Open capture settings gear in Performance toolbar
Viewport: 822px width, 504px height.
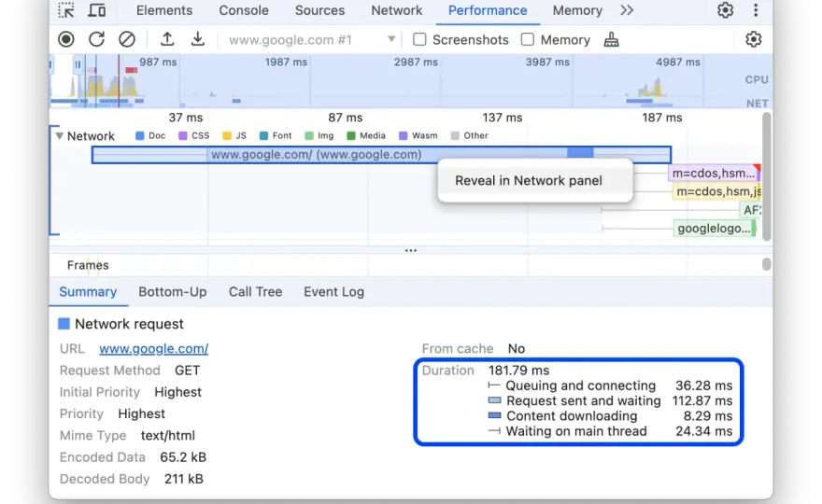coord(753,39)
